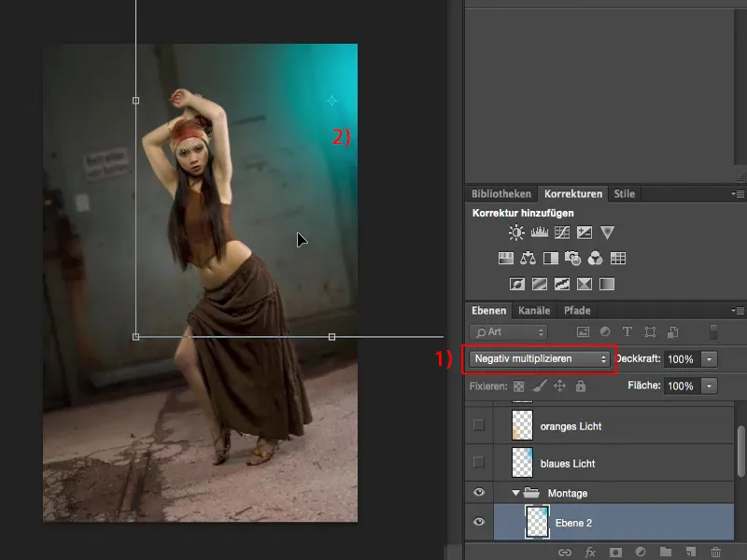Add a Color Balance adjustment
Image resolution: width=747 pixels, height=560 pixels.
[528, 259]
